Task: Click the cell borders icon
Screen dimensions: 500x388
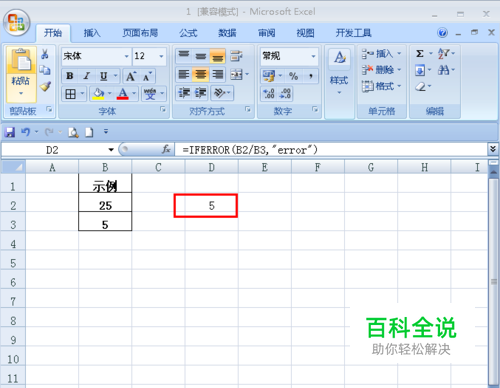Action: coord(71,94)
